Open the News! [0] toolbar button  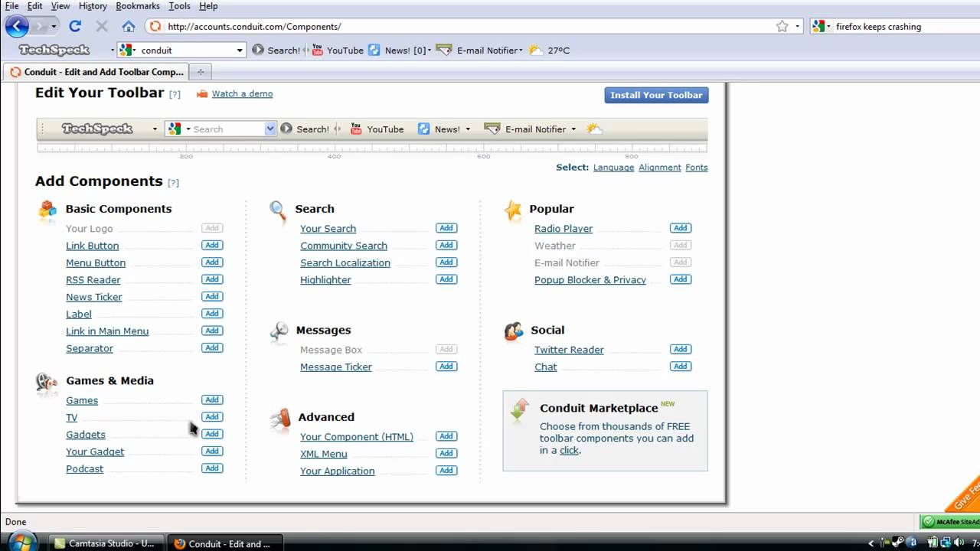tap(397, 50)
